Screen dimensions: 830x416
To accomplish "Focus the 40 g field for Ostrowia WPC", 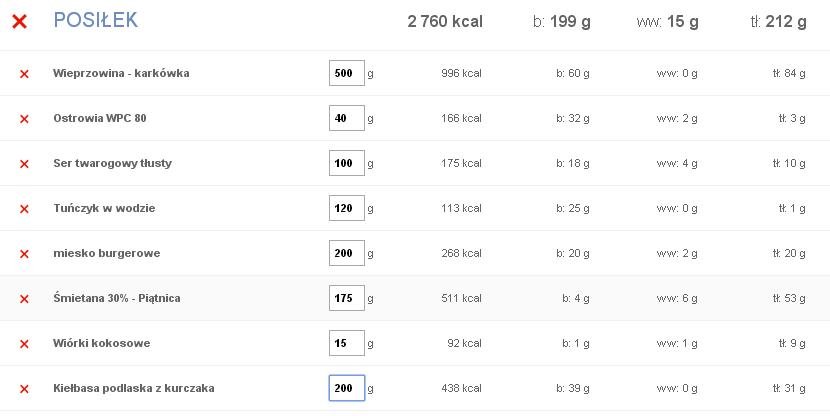I will (x=347, y=118).
